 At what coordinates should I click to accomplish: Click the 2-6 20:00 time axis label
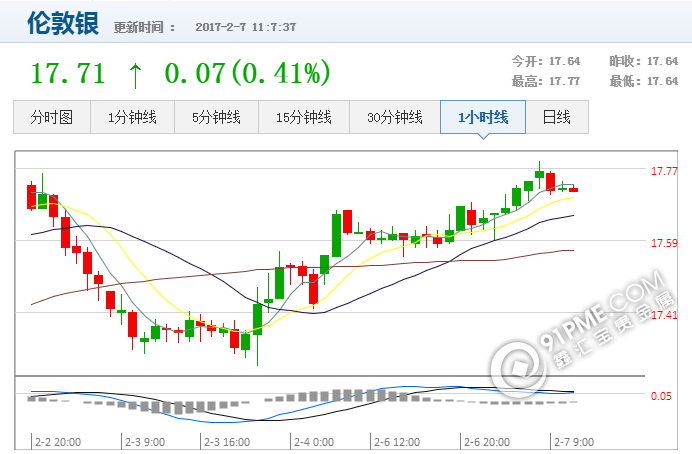487,442
